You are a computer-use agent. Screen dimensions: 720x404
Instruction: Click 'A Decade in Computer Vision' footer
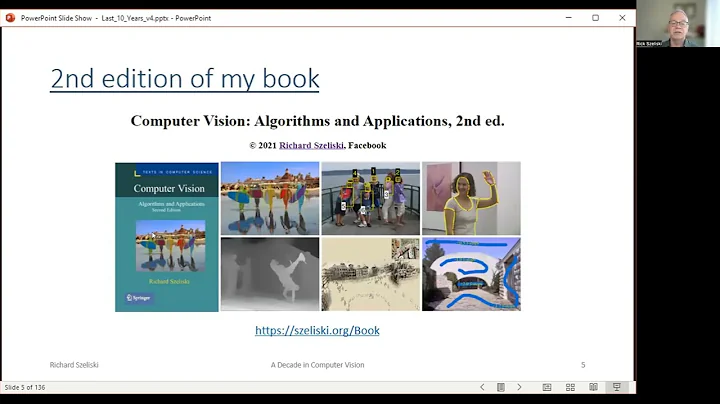[317, 365]
